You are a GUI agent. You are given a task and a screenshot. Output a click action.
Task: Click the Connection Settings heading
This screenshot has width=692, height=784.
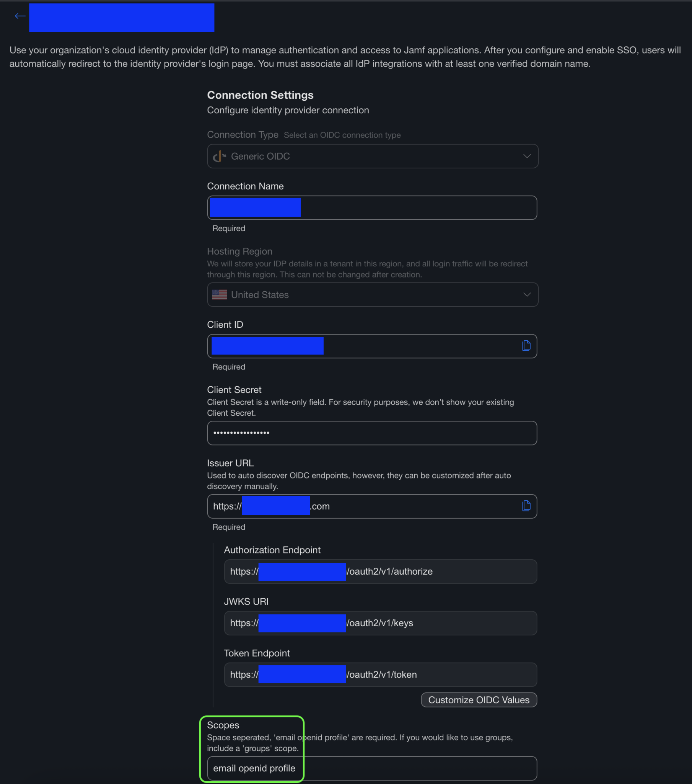point(260,95)
